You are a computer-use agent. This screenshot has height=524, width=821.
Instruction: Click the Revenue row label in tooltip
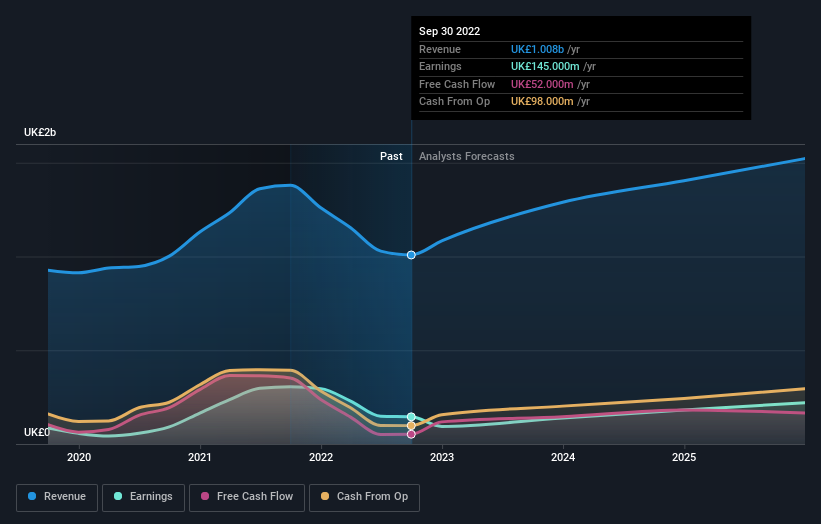[x=440, y=49]
